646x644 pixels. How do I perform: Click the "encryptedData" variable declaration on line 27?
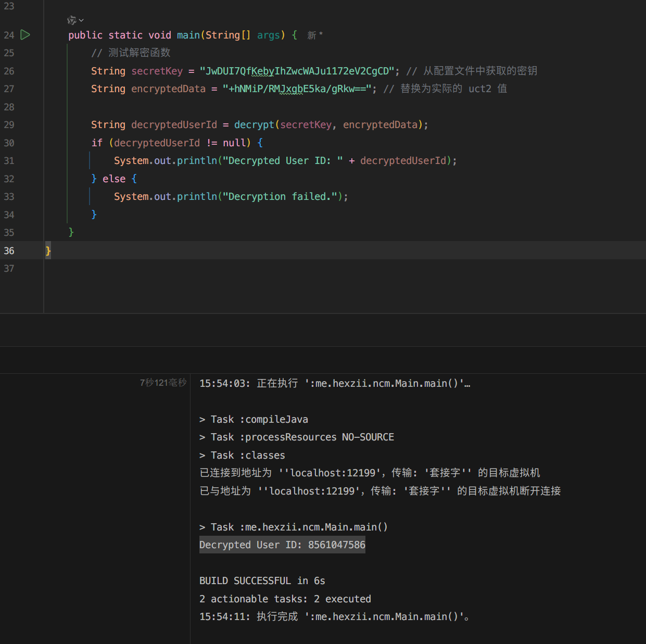168,89
